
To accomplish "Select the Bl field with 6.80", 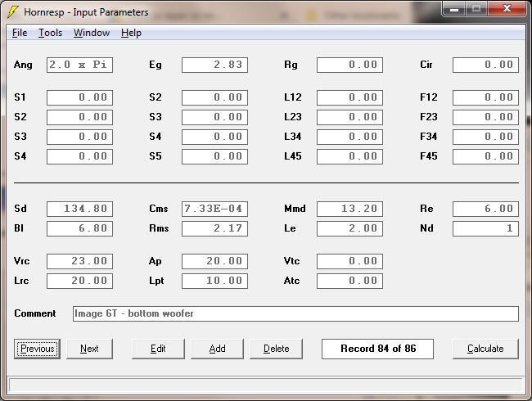I will point(79,228).
